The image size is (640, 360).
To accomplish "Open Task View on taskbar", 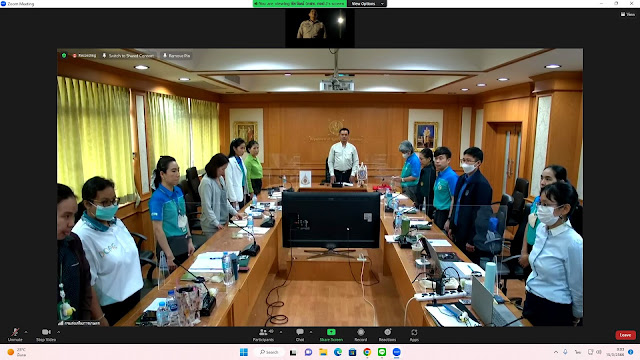I will point(293,352).
